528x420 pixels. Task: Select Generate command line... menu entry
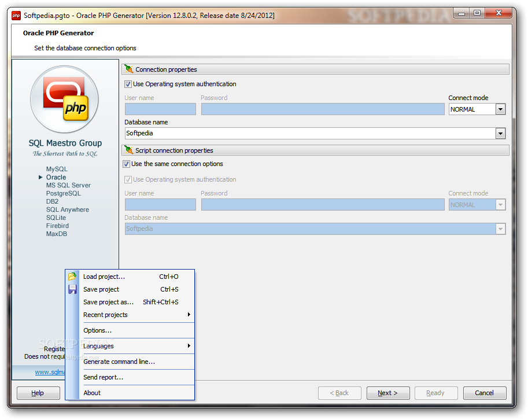click(130, 362)
